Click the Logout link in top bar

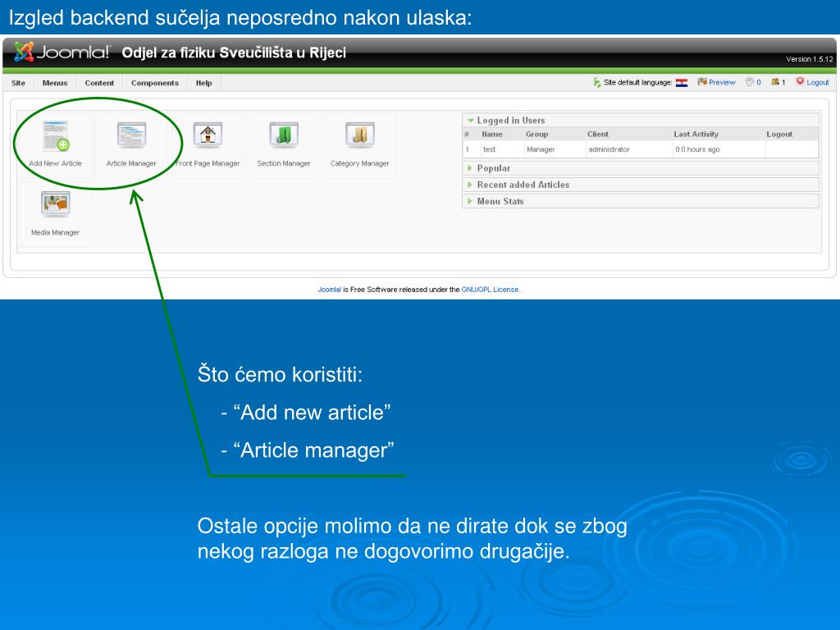[818, 83]
